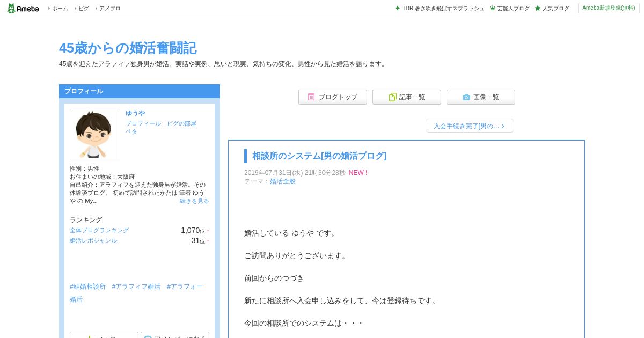Screen dimensions: 644x338
Task: Open the ゆうや profile name link
Action: click(x=135, y=113)
